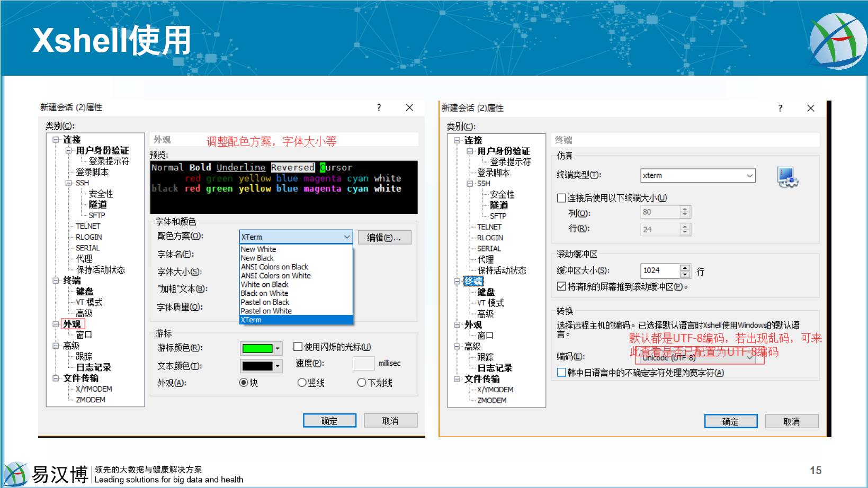
Task: Select SERIAL in right dialog tree
Action: tap(489, 248)
